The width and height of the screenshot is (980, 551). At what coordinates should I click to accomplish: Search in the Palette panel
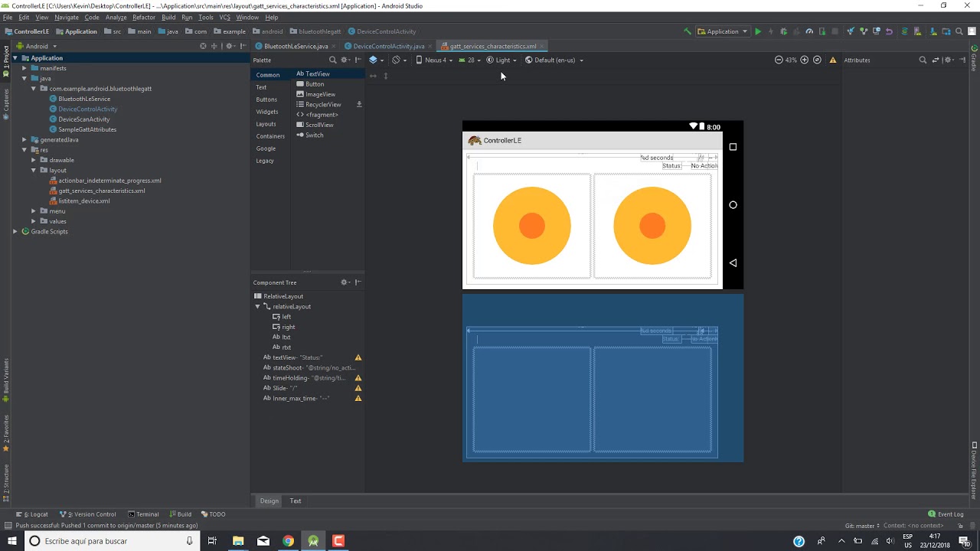[x=332, y=60]
